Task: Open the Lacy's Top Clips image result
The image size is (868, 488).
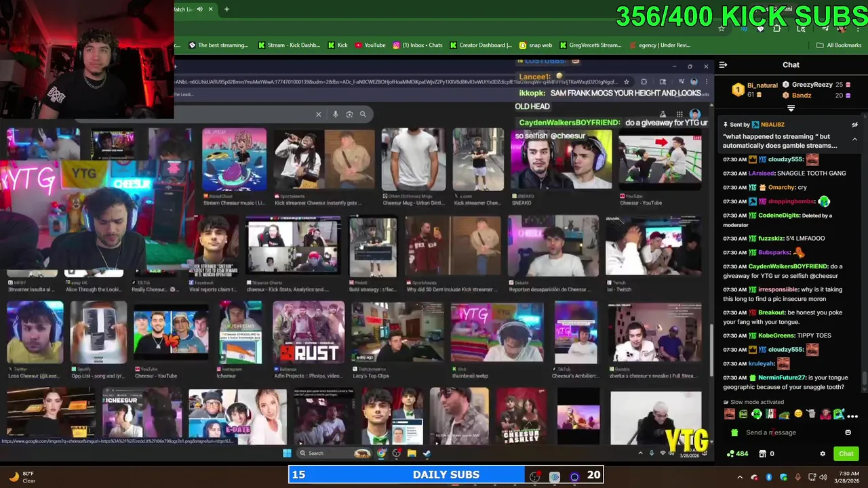Action: tap(397, 332)
